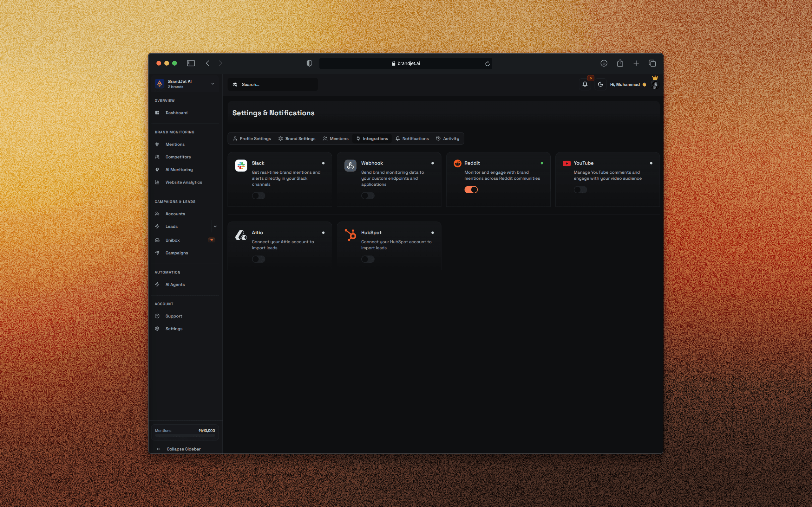The image size is (812, 507).
Task: Disable the Reddit integration
Action: [x=471, y=189]
